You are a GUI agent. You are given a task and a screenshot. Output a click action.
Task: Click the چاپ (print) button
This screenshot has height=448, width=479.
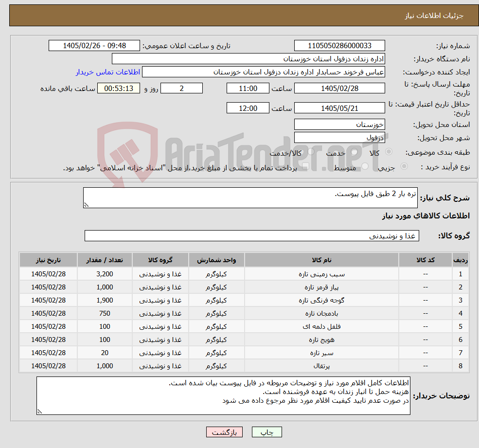coord(266,432)
